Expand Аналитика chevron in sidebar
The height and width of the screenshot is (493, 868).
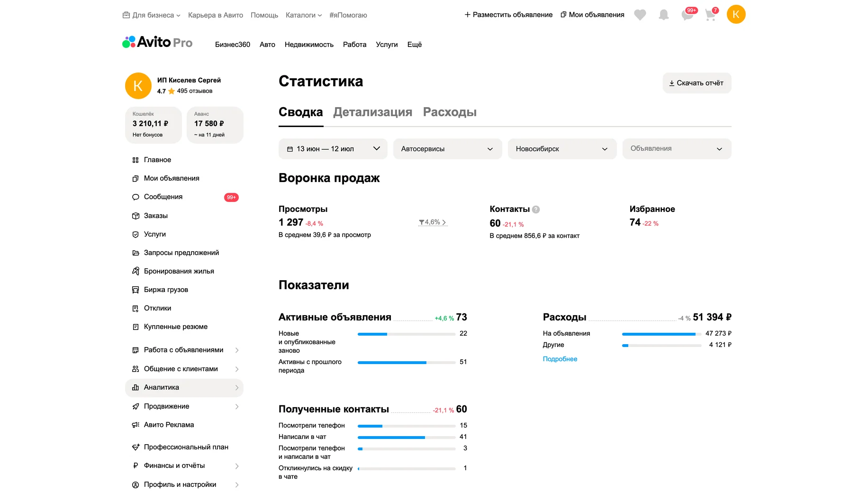click(x=237, y=388)
